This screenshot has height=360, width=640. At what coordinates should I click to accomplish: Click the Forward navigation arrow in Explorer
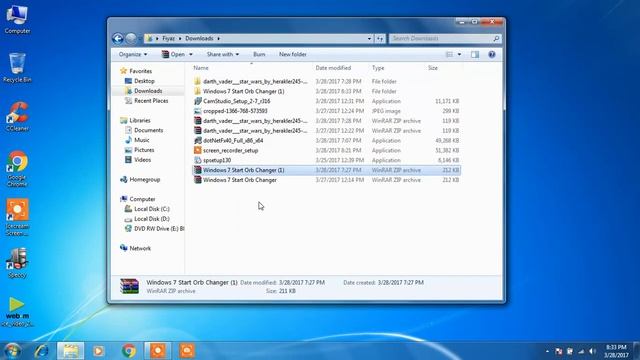click(x=131, y=38)
